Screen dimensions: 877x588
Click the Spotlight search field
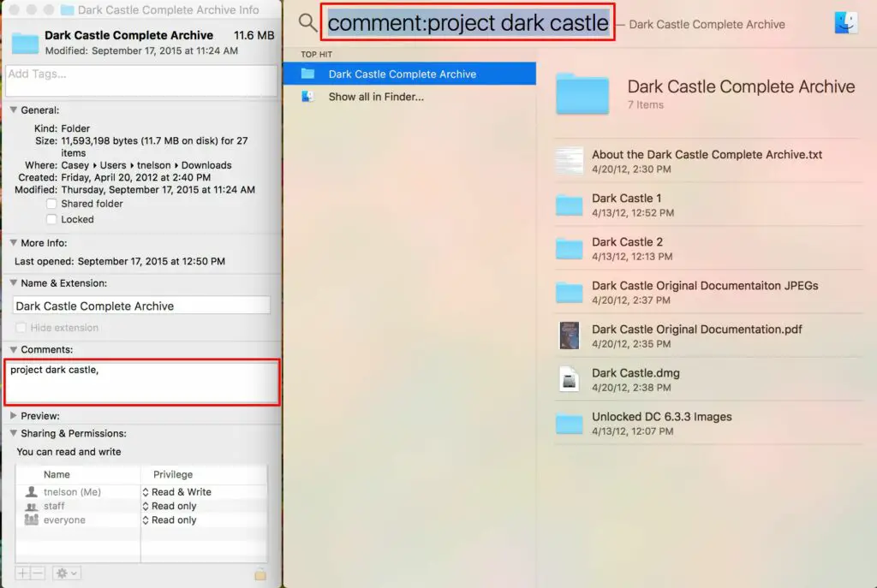coord(468,22)
